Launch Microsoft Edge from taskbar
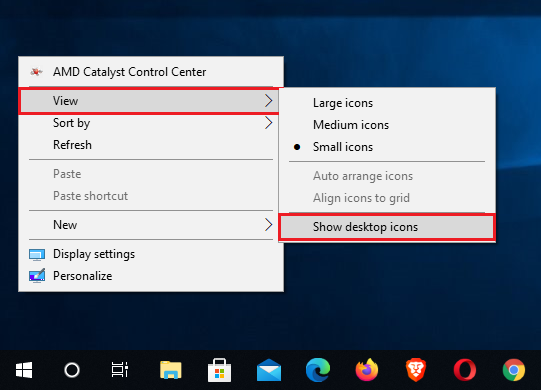This screenshot has width=541, height=390. coord(318,370)
